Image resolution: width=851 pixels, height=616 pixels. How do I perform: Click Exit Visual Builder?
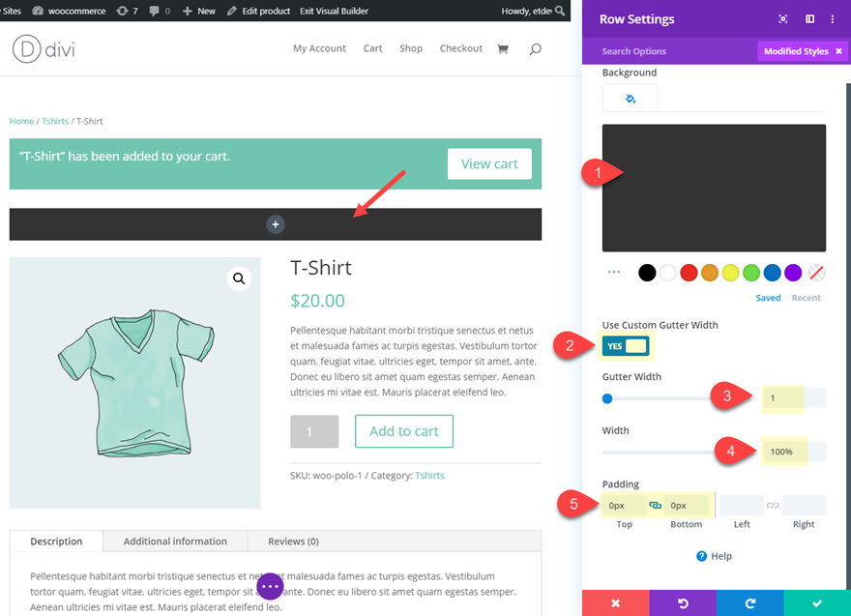[334, 11]
